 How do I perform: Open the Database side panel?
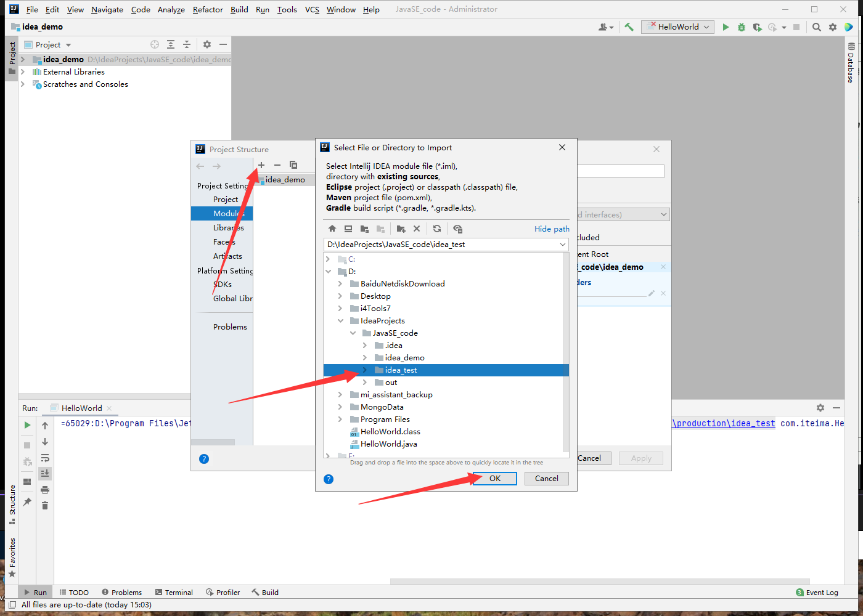tap(851, 63)
